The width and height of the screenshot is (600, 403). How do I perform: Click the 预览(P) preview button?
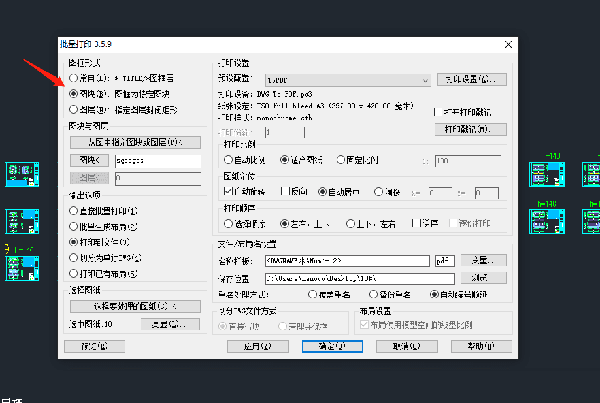pos(95,346)
